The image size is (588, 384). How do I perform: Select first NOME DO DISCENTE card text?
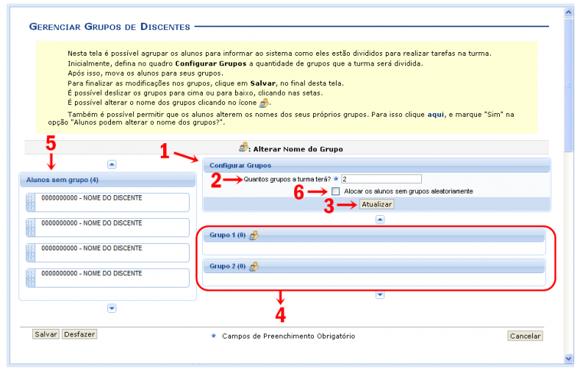coord(91,198)
